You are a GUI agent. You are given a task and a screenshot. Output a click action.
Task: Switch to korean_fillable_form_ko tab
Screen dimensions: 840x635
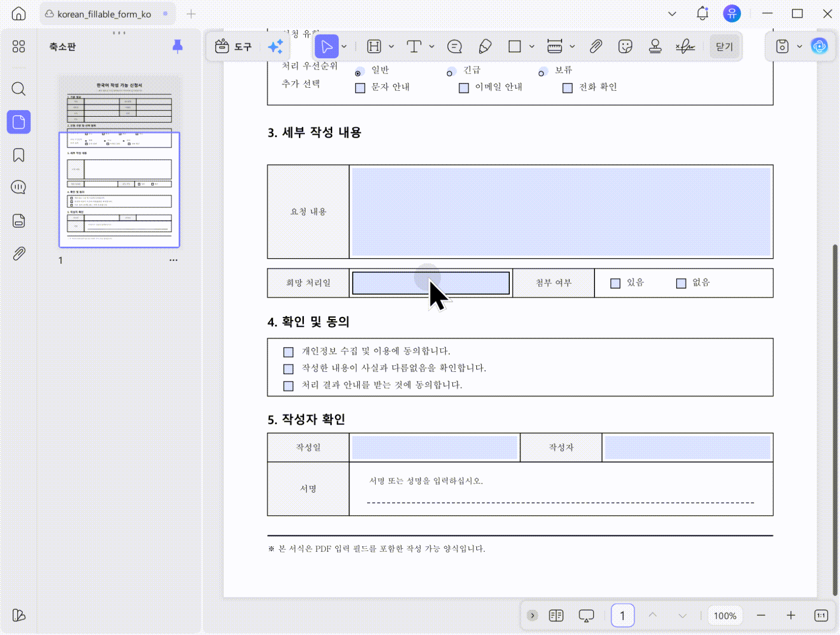107,14
